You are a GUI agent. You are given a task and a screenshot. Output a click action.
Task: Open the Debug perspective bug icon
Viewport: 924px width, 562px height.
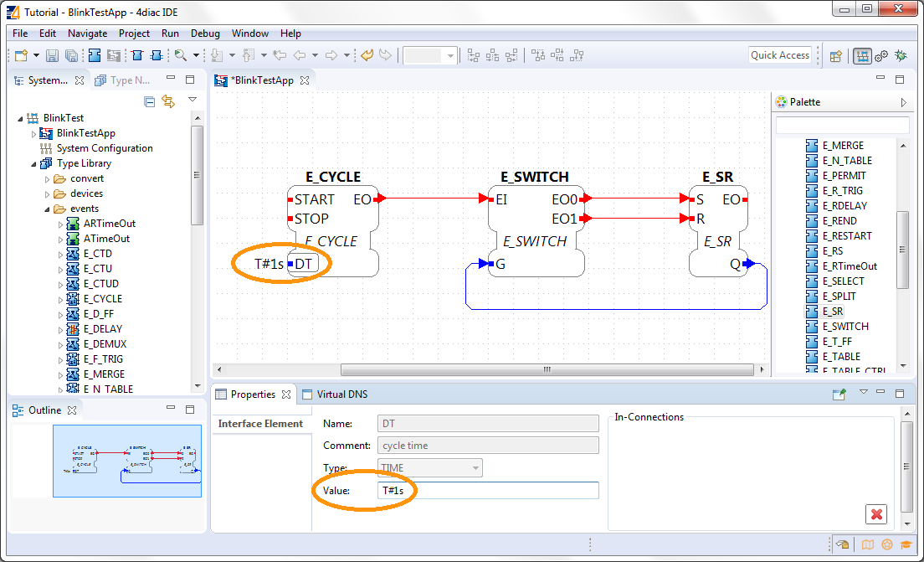pyautogui.click(x=901, y=56)
